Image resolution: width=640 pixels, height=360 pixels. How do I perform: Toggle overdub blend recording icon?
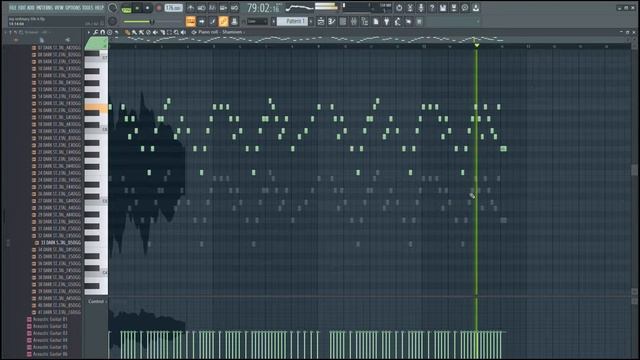(x=223, y=8)
